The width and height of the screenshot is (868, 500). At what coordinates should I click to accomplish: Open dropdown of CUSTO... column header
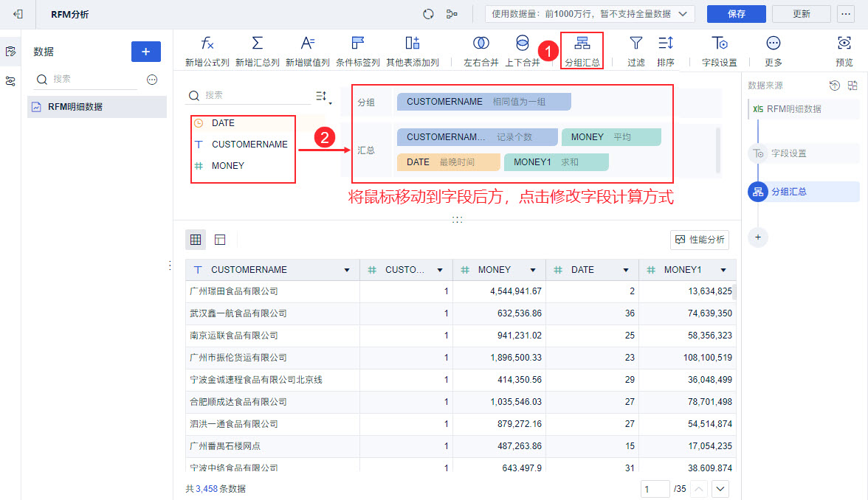[440, 270]
